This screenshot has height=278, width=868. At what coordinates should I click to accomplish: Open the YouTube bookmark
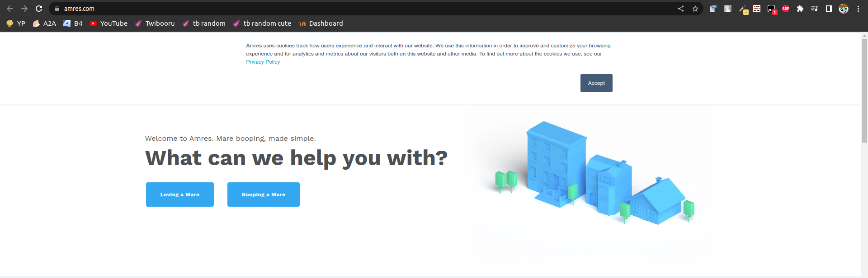[108, 23]
